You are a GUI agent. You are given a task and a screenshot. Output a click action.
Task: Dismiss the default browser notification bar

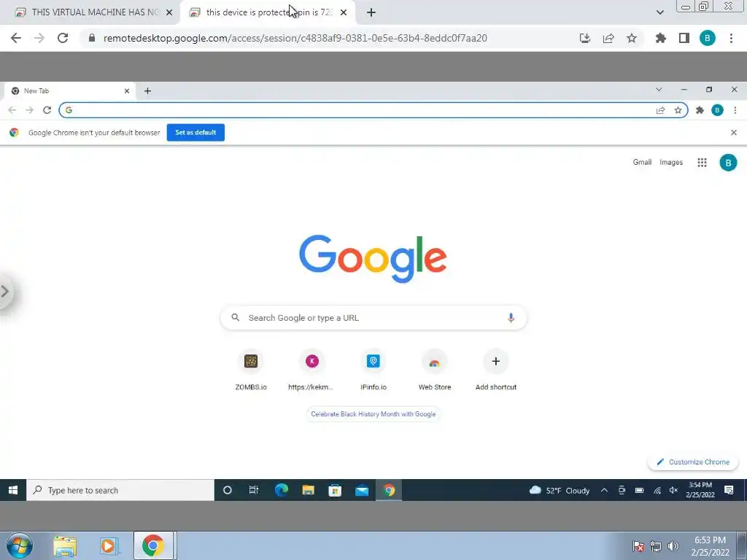click(x=734, y=133)
